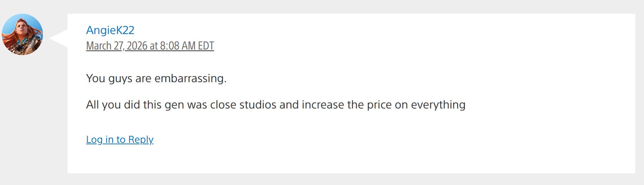
Task: Click the word "guys" in the first sentence
Action: click(x=120, y=78)
